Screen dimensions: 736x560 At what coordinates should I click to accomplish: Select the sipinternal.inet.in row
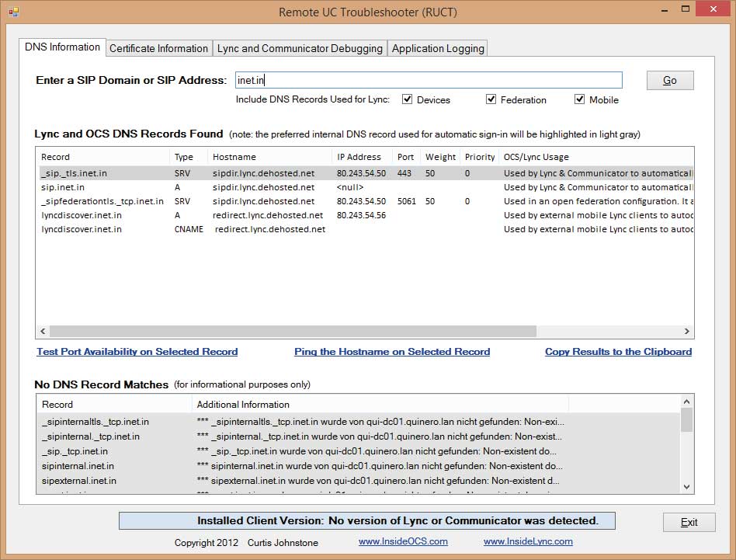click(358, 466)
